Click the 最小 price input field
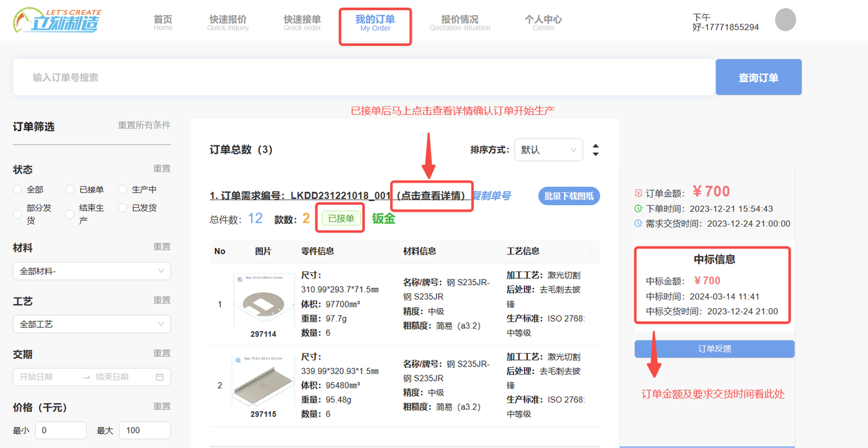Viewport: 868px width, 448px height. point(61,430)
